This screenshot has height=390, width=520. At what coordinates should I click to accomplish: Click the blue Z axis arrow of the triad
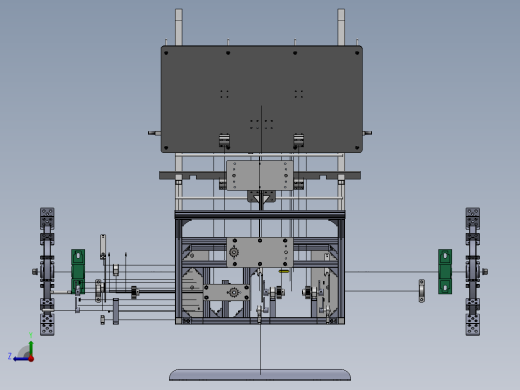click(21, 359)
